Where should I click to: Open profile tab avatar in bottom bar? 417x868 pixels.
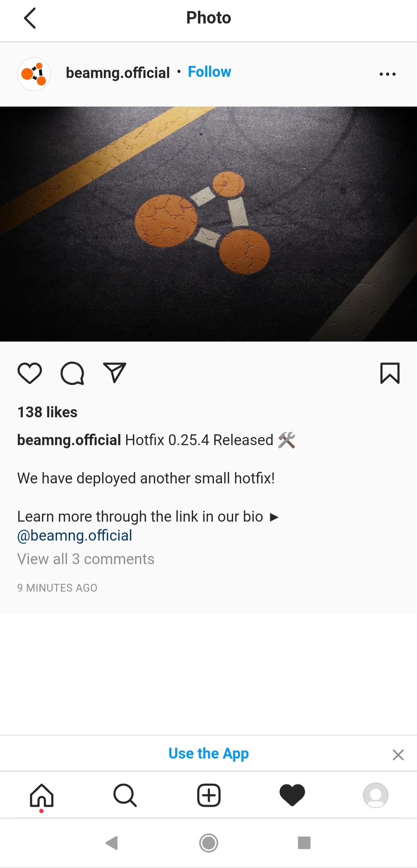[376, 795]
